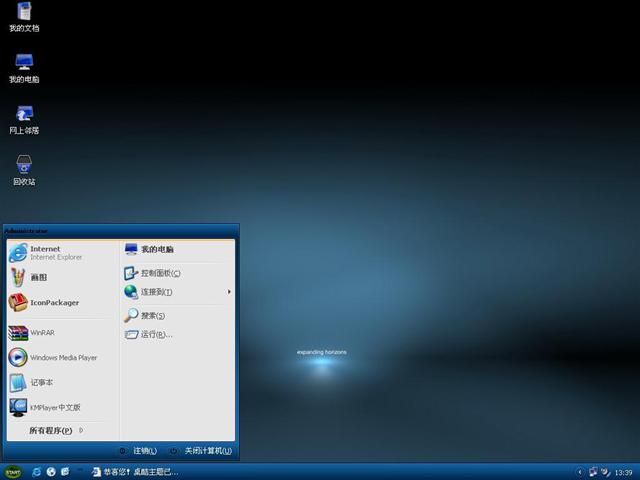Open 记事本 (Notepad) in the Start menu
The height and width of the screenshot is (480, 640).
[x=62, y=382]
